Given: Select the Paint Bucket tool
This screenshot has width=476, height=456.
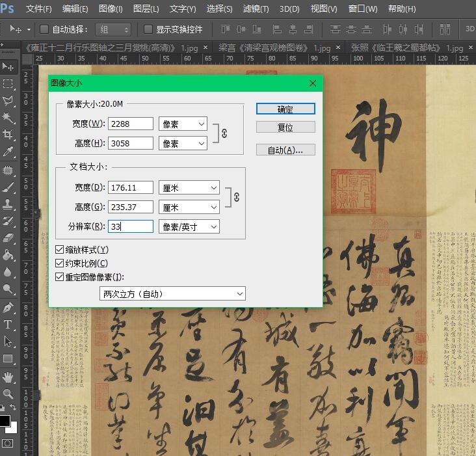Looking at the screenshot, I should point(8,255).
